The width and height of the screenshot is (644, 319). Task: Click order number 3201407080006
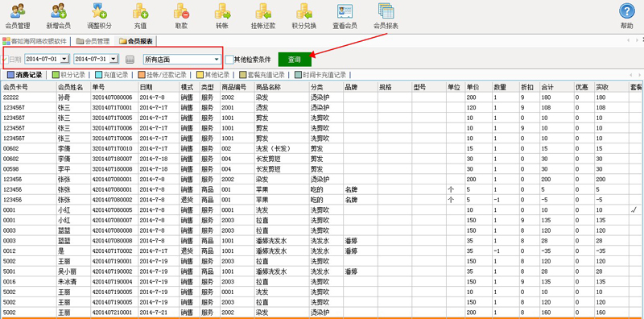113,97
